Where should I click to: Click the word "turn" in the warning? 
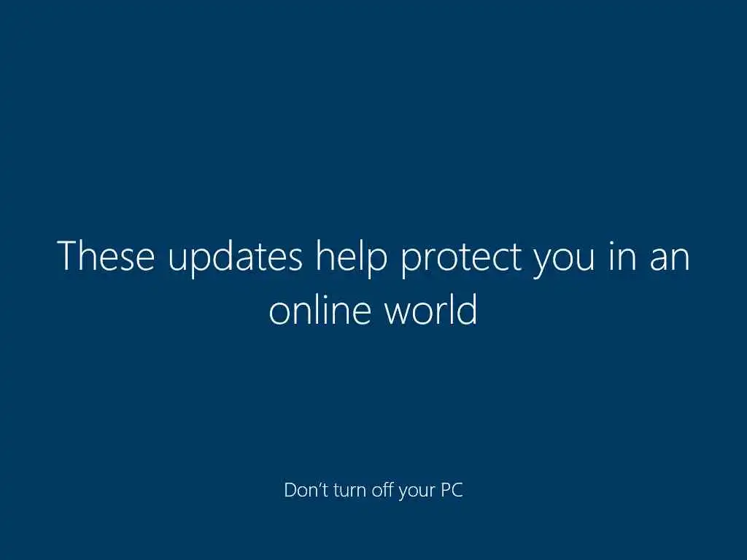pyautogui.click(x=351, y=491)
